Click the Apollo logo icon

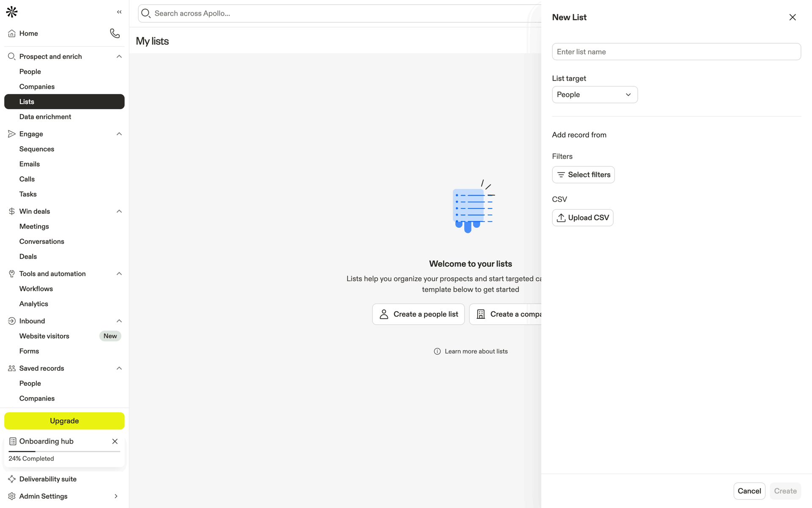(12, 12)
